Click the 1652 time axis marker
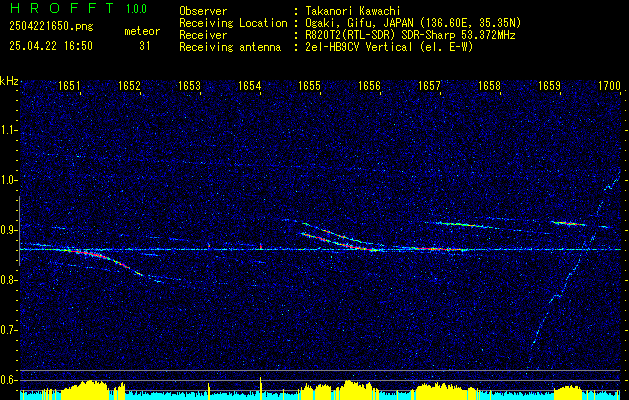 (130, 85)
